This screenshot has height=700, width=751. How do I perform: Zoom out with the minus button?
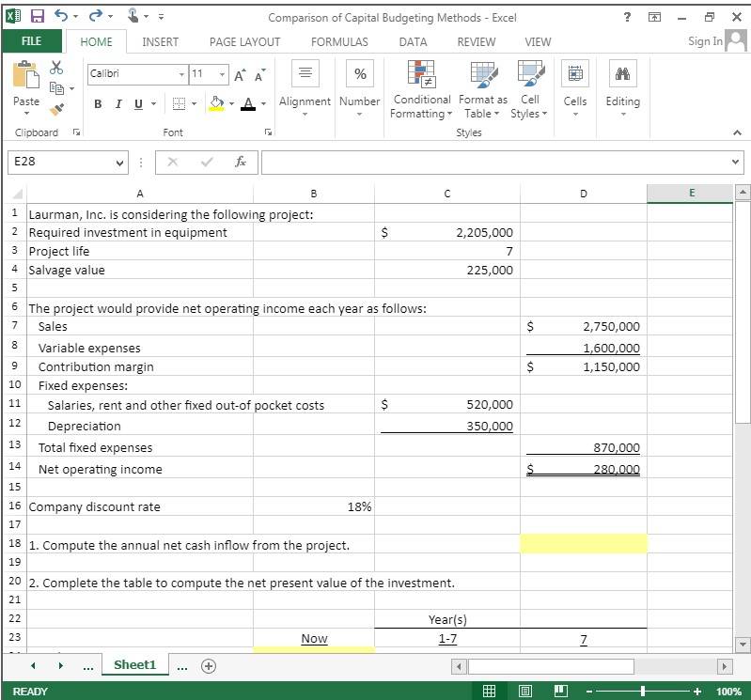pyautogui.click(x=589, y=692)
